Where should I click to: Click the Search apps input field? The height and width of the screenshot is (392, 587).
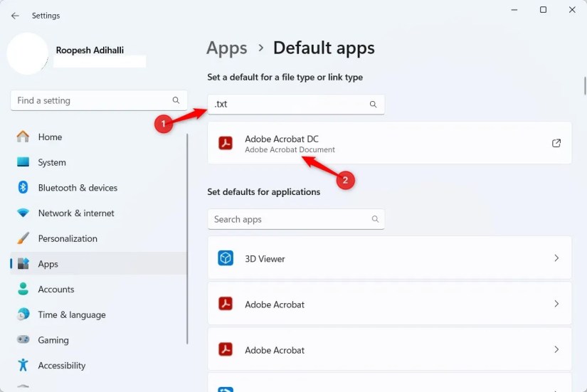(296, 219)
